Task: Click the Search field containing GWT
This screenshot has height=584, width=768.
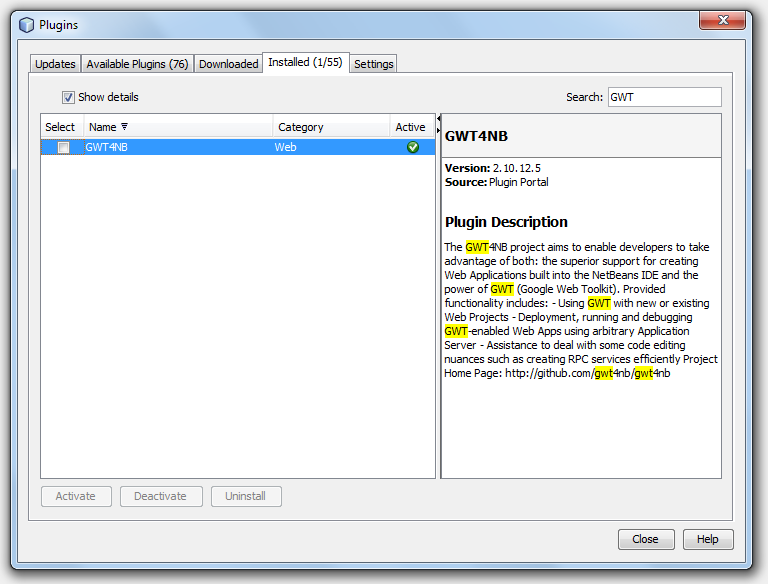Action: [x=664, y=97]
